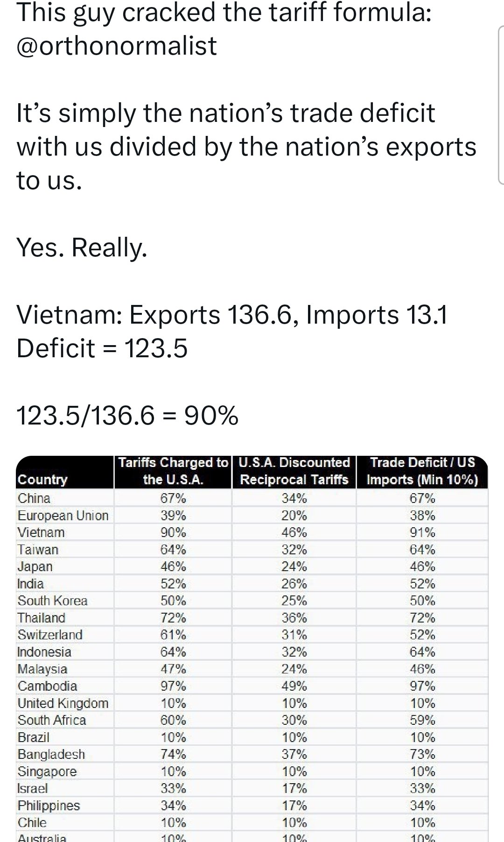Click the United Kingdom row label
Viewport: 504px width, 842px height.
click(x=63, y=703)
